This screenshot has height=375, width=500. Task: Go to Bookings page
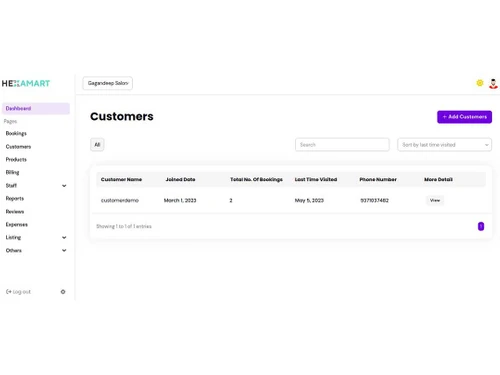point(16,133)
